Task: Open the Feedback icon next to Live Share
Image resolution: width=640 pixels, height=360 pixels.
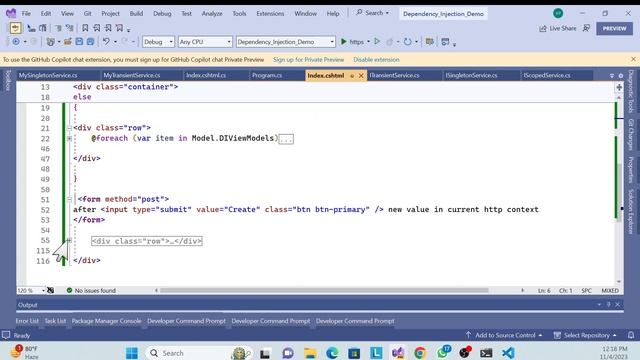Action: (587, 28)
